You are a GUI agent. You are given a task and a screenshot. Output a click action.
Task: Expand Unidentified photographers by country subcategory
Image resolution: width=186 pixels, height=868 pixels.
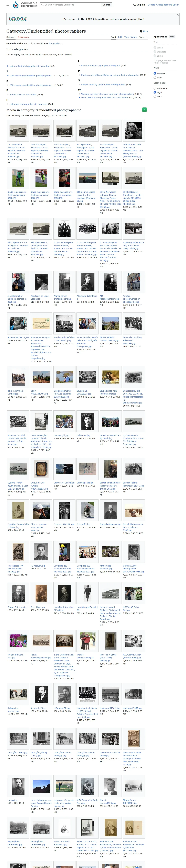click(8, 66)
